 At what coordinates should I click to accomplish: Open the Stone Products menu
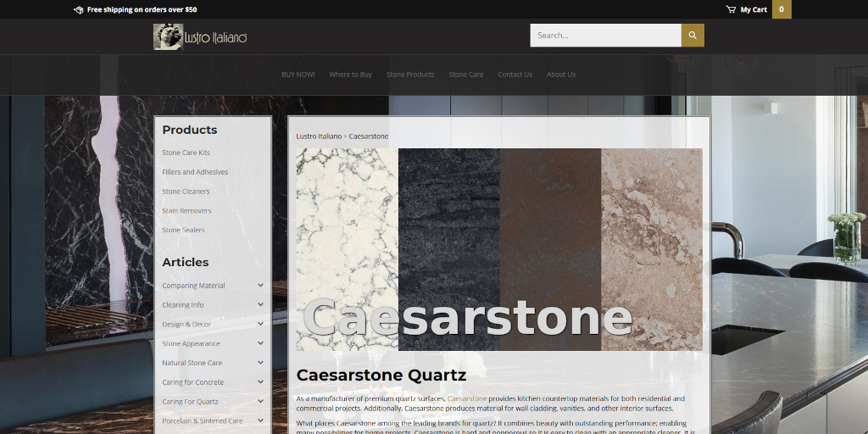tap(410, 75)
